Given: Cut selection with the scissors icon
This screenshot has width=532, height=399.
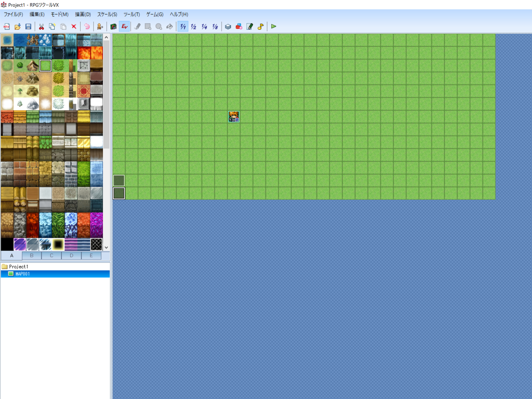Looking at the screenshot, I should tap(41, 27).
